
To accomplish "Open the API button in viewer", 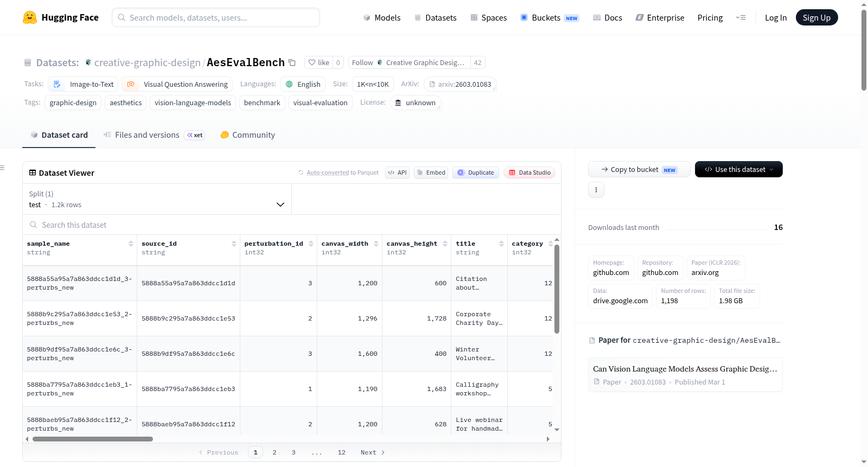I will click(397, 172).
